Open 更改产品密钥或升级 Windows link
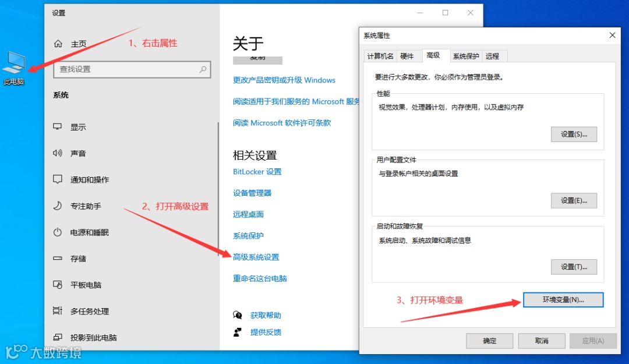 click(x=284, y=80)
